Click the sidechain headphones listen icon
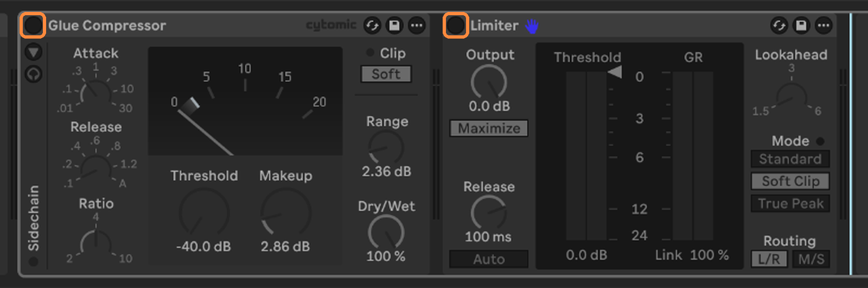This screenshot has width=868, height=288. click(34, 73)
